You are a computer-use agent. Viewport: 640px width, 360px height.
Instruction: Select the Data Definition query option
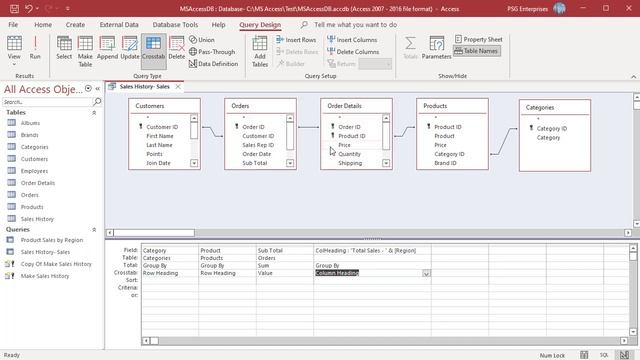pyautogui.click(x=213, y=64)
